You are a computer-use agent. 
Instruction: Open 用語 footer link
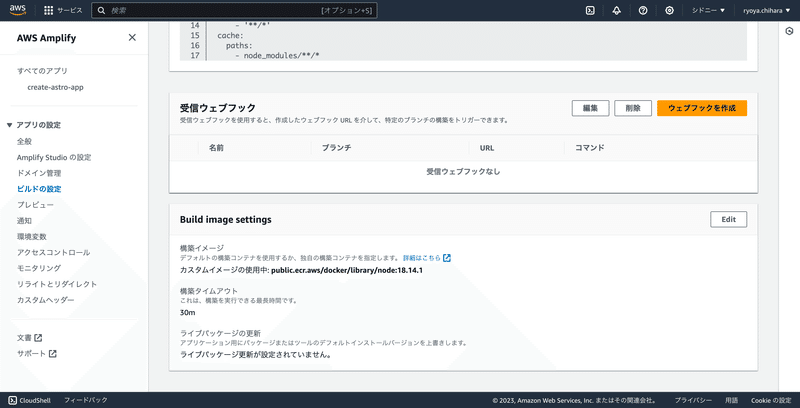tap(732, 400)
